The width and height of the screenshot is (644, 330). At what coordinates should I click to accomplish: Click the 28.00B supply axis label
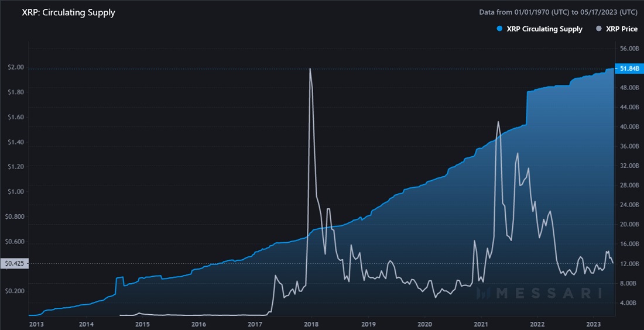click(x=629, y=185)
